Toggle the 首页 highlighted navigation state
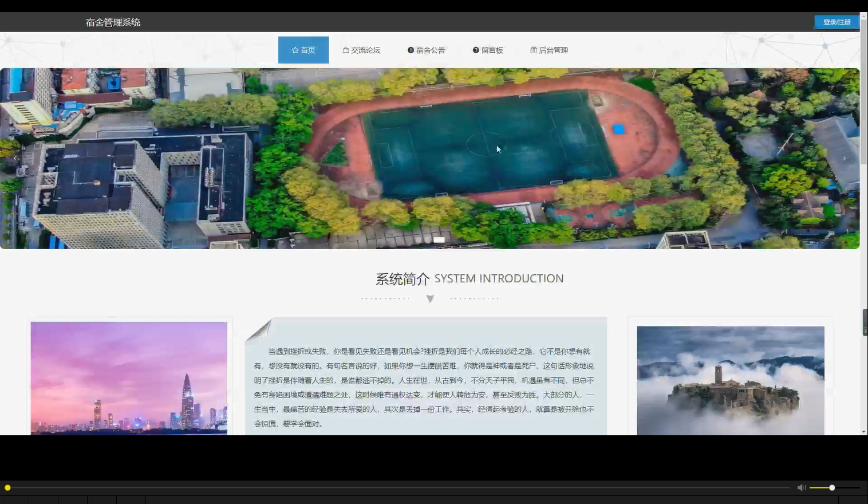This screenshot has width=868, height=504. coord(303,50)
